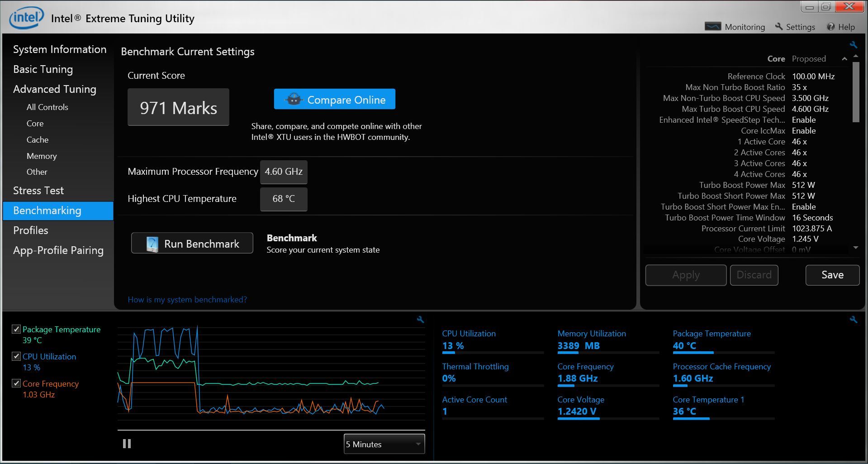Click the 1 Active Core 46 x value

point(799,142)
